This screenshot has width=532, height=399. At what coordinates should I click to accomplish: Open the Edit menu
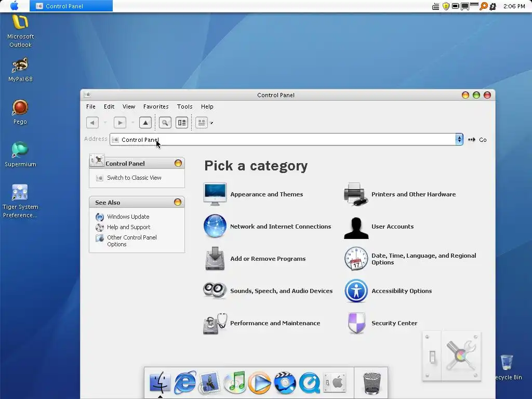[x=109, y=107]
